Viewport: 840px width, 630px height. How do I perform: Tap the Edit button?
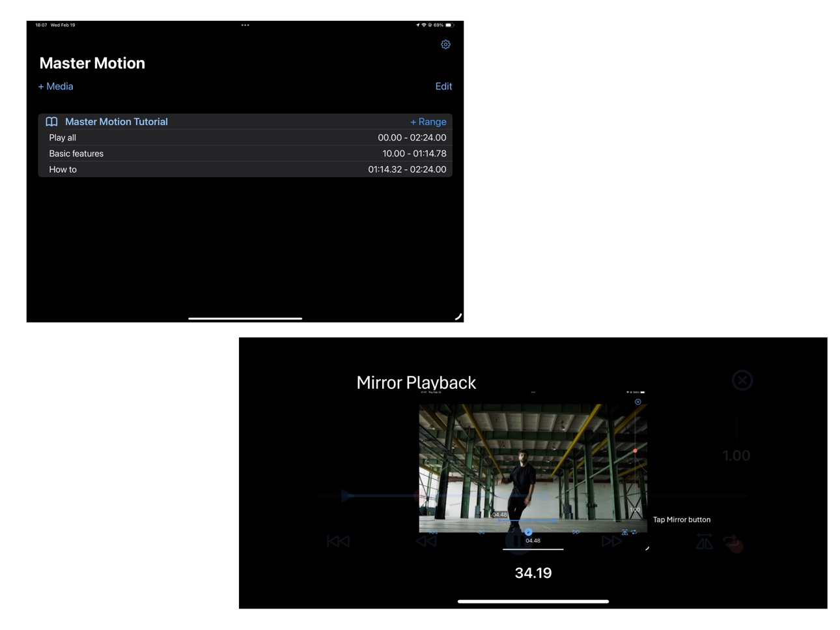point(443,86)
